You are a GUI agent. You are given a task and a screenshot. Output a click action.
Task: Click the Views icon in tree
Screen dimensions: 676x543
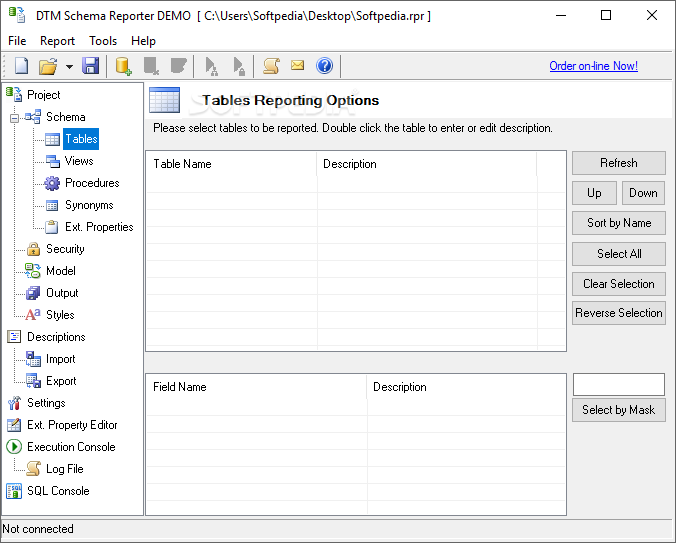pyautogui.click(x=53, y=161)
